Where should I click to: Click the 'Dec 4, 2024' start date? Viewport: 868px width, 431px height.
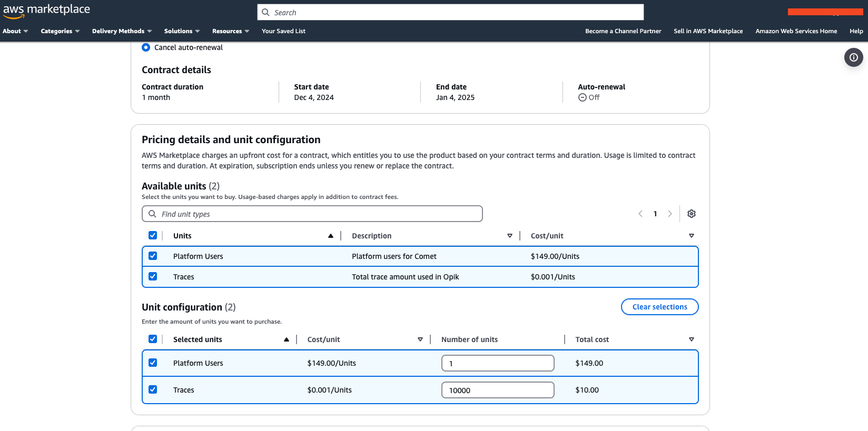314,97
